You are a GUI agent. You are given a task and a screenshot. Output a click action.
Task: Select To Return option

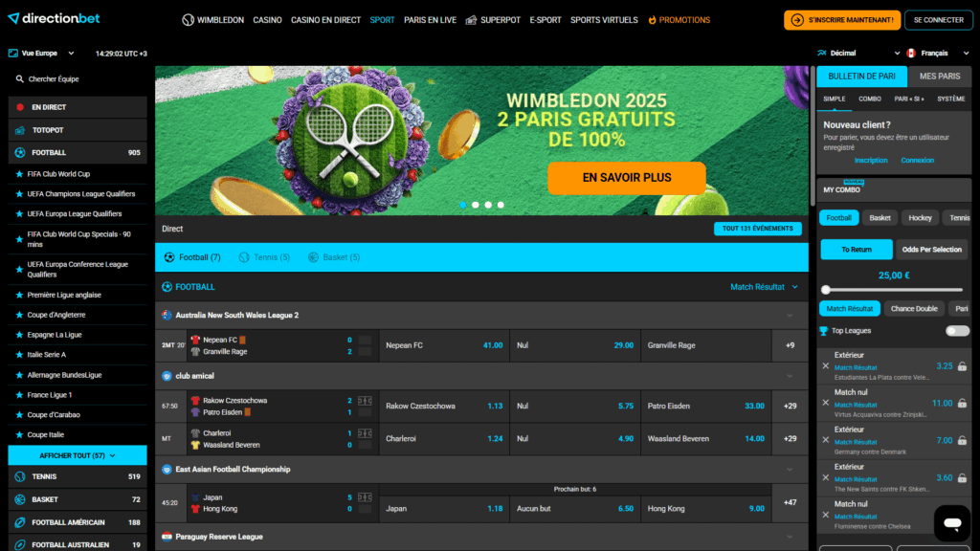[x=857, y=250]
